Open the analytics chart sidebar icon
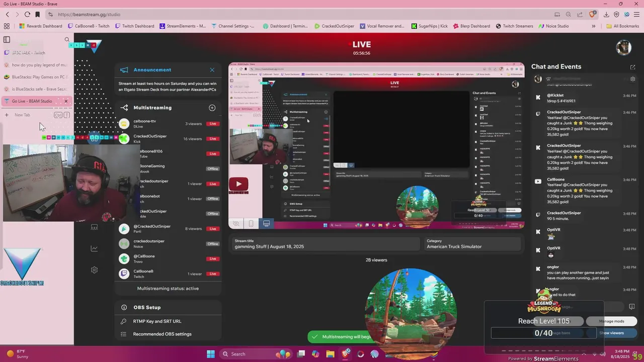The width and height of the screenshot is (644, 362). pyautogui.click(x=94, y=248)
